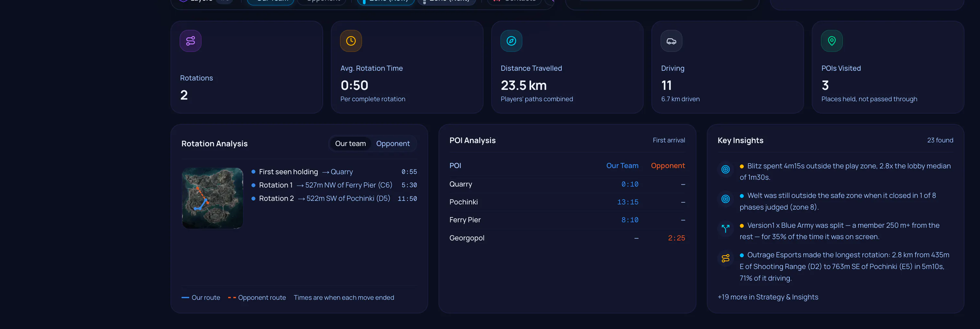Click the '6.7 km driven' text
Screen dimensions: 980x329
pos(680,99)
